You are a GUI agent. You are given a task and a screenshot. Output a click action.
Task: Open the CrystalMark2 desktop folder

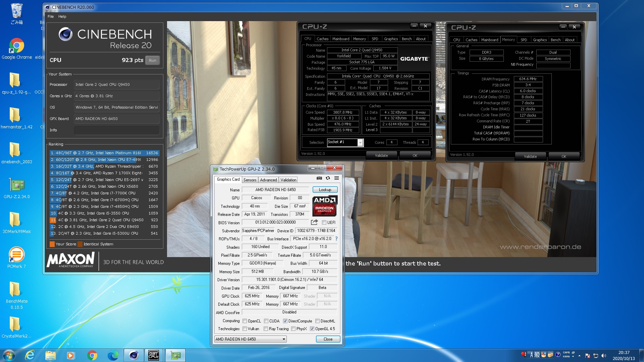tap(16, 327)
